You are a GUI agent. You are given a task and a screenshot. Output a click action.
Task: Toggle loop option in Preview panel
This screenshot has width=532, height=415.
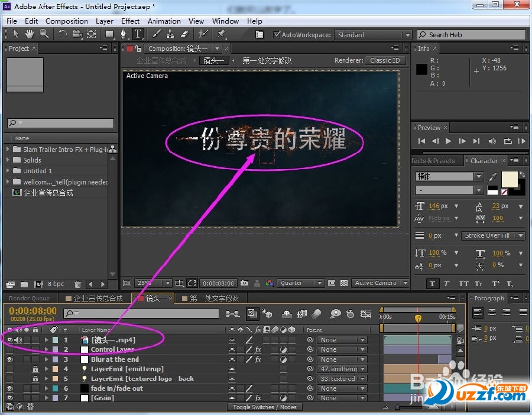508,141
